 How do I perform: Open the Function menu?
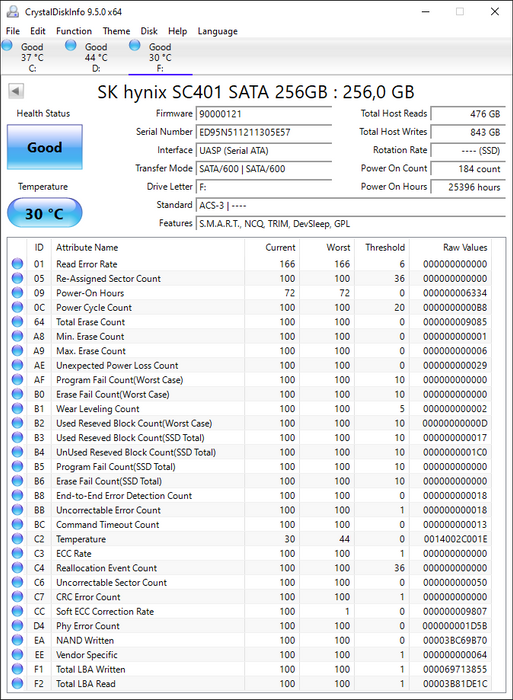(74, 31)
